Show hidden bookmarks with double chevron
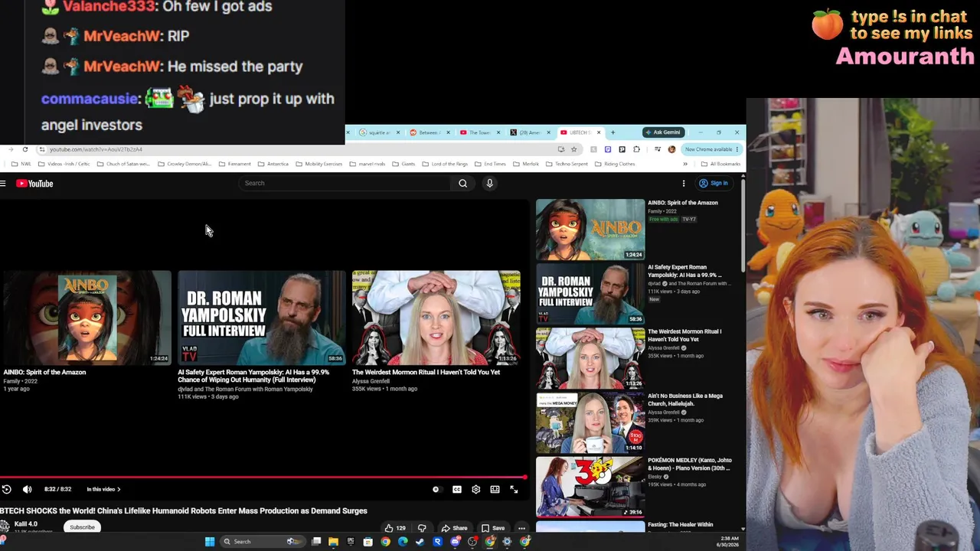The image size is (980, 551). click(x=685, y=164)
